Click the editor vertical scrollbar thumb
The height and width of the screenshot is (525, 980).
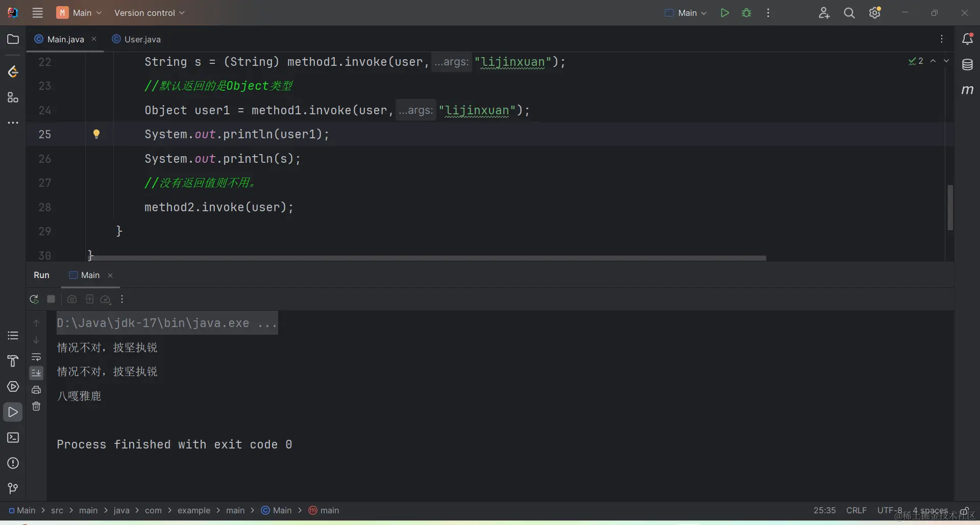950,208
